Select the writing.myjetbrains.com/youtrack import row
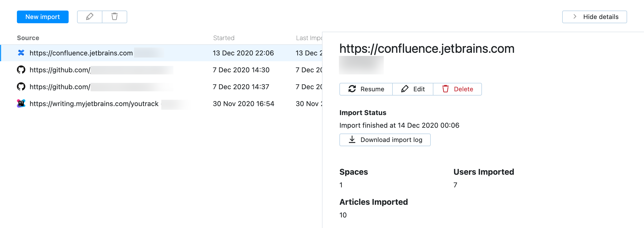The height and width of the screenshot is (228, 644). pyautogui.click(x=132, y=103)
